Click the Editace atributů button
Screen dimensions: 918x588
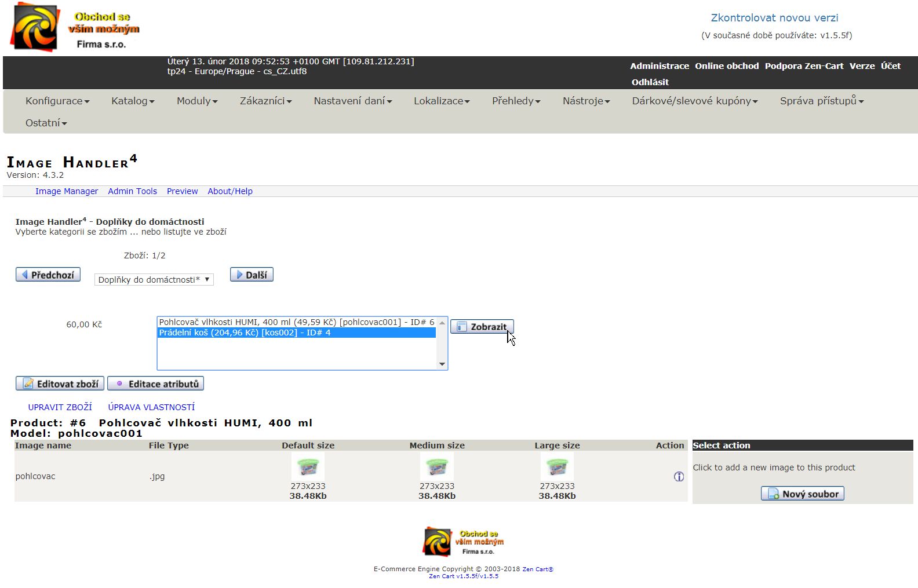(x=156, y=384)
